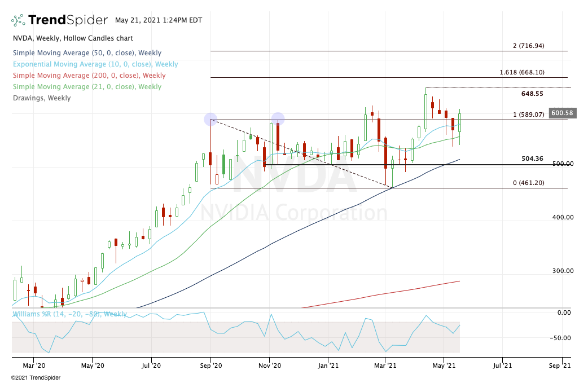Click the TrendSpider logo icon
588x383 pixels.
click(x=18, y=20)
